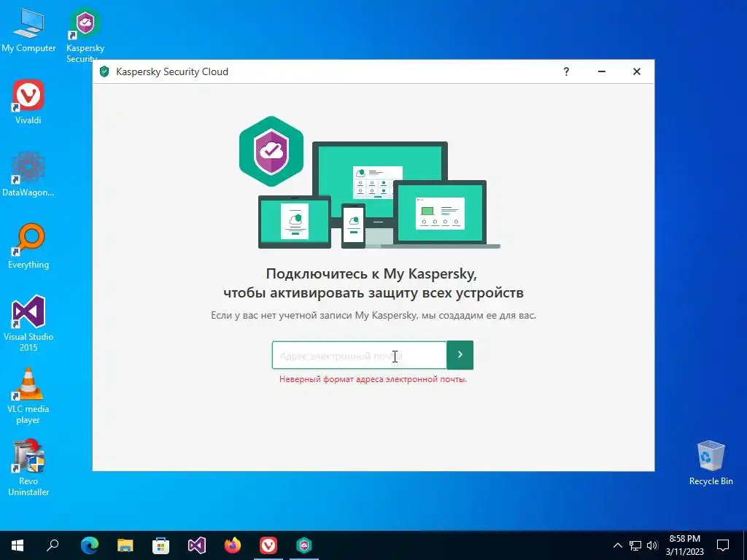Screen dimensions: 747x560
Task: Open the Windows Start menu
Action: coord(18,545)
